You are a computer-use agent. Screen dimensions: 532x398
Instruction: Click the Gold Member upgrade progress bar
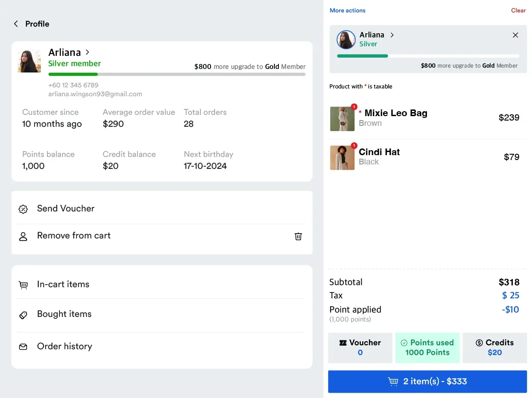[x=177, y=74]
